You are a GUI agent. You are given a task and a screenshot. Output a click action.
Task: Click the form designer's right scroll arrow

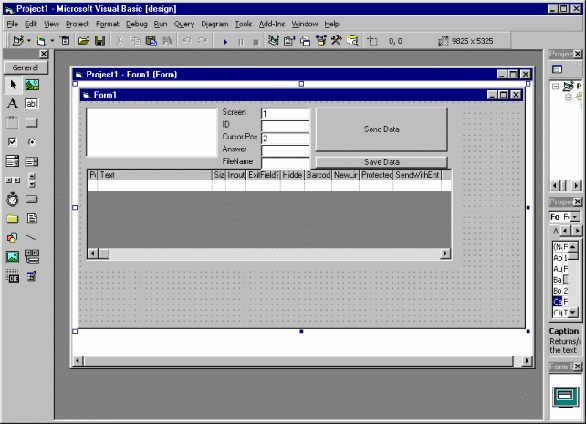coord(527,360)
